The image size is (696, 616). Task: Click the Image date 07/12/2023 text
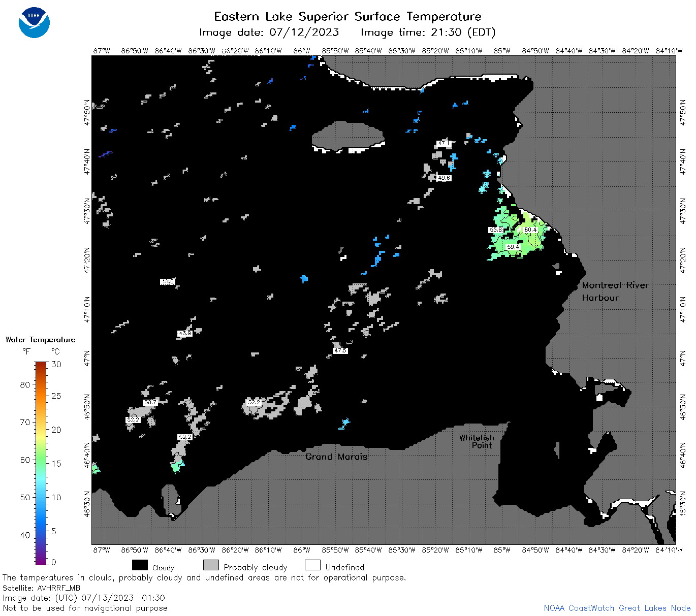point(269,33)
